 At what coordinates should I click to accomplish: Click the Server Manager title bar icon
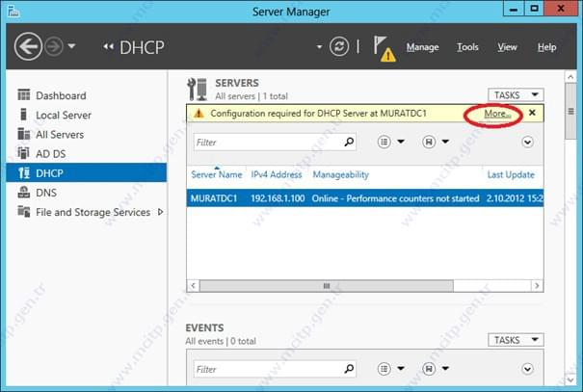click(13, 12)
